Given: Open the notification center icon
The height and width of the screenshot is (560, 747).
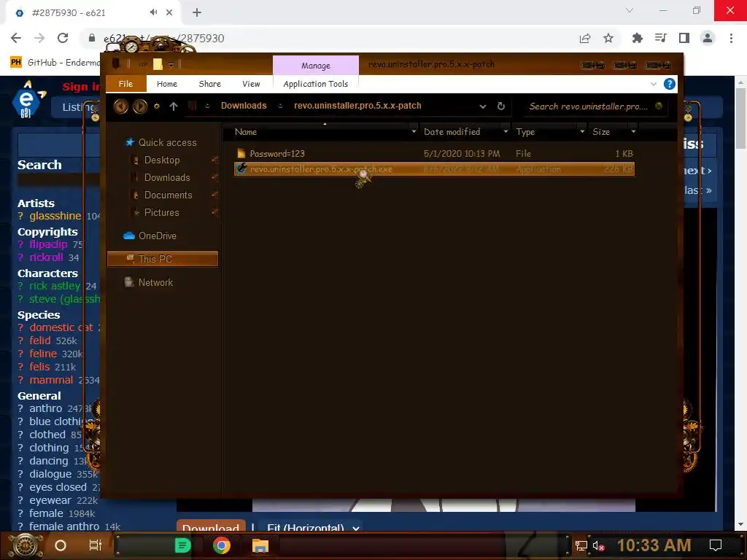Looking at the screenshot, I should tap(716, 545).
